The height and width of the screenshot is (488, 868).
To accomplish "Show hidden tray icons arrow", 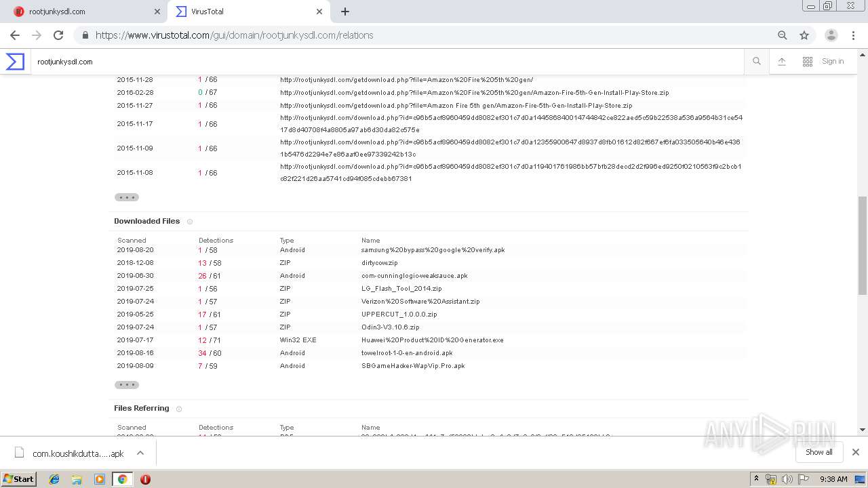I will 757,479.
